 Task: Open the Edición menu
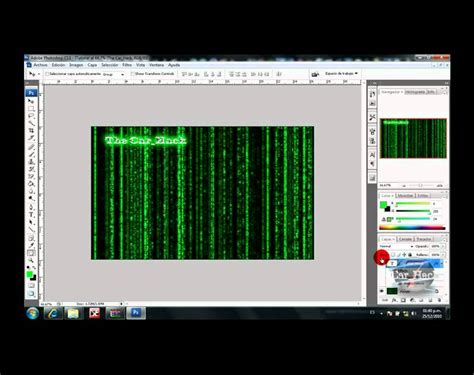[x=58, y=65]
